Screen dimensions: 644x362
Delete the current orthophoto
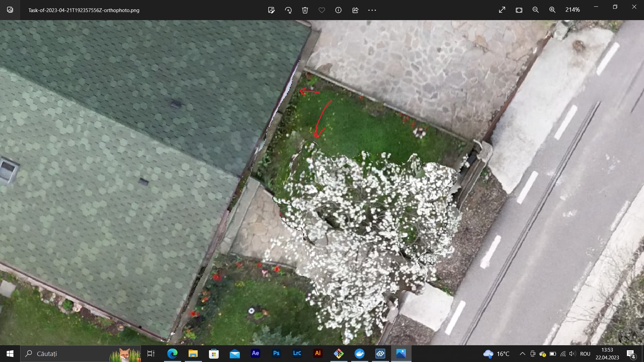pos(305,10)
